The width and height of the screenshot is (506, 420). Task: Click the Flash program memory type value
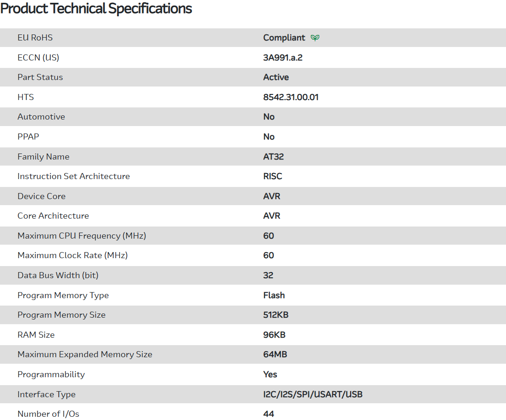pos(274,295)
